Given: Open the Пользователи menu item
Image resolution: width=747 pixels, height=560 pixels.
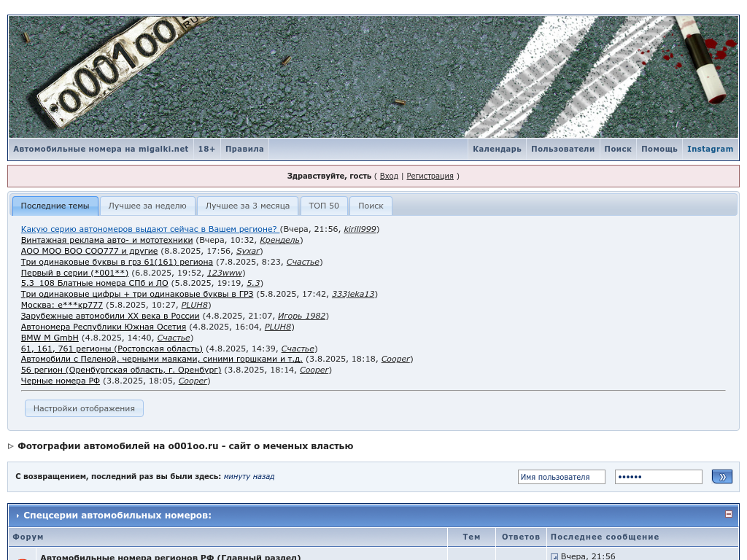Looking at the screenshot, I should click(x=562, y=149).
